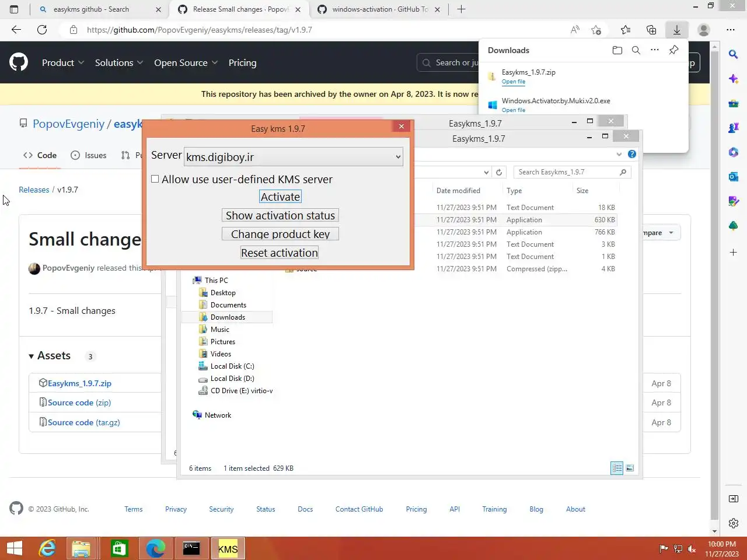Open Outlook icon in Edge sidebar
747x560 pixels.
[734, 177]
